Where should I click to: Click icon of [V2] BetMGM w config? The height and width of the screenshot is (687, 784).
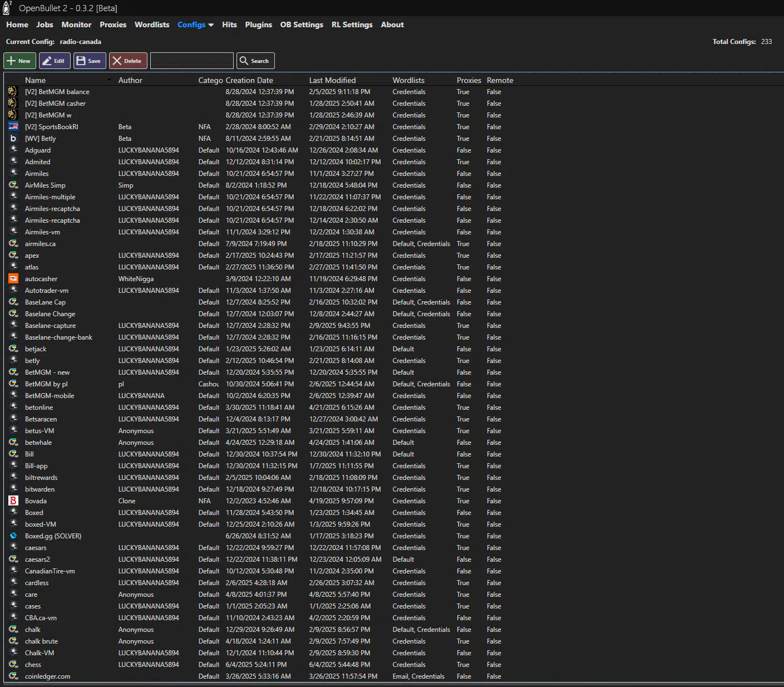[13, 115]
